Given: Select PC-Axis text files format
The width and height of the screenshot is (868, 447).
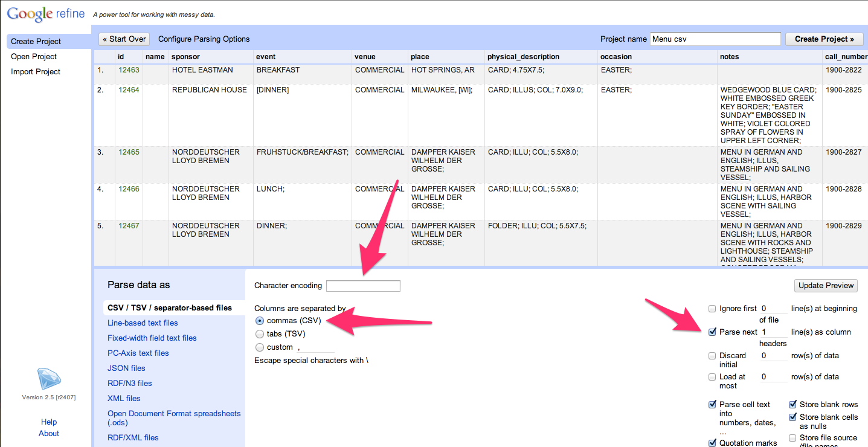Looking at the screenshot, I should click(x=138, y=353).
